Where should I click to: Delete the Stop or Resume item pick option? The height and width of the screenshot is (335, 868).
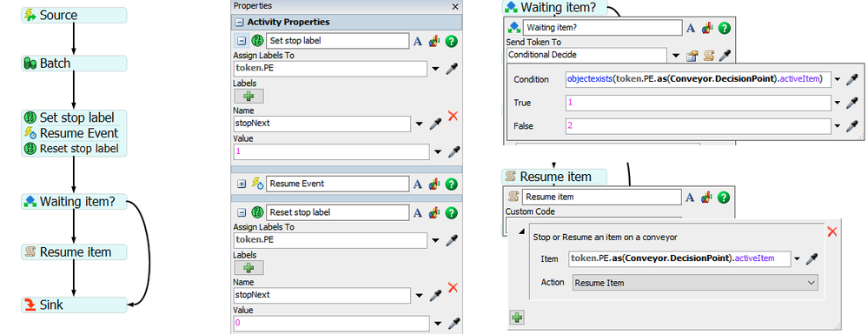pyautogui.click(x=832, y=231)
